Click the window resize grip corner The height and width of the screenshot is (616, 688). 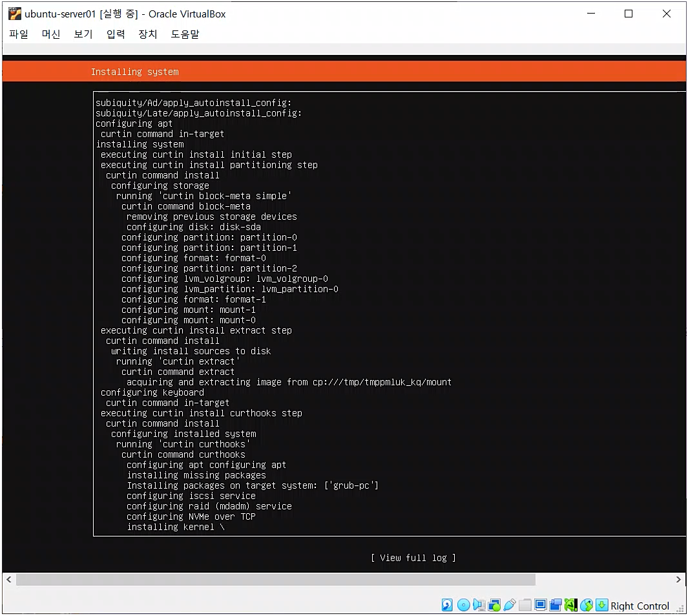(x=680, y=610)
